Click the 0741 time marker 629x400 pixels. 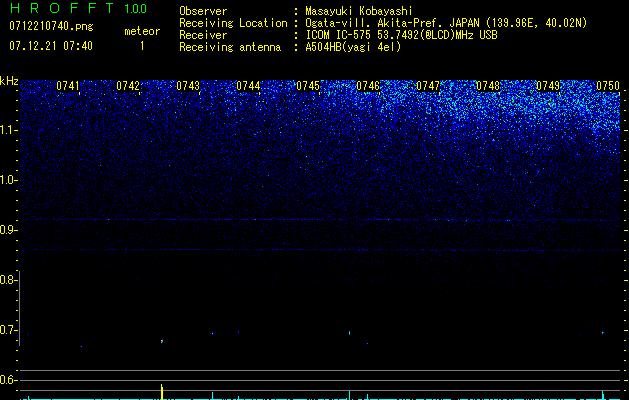click(x=68, y=87)
